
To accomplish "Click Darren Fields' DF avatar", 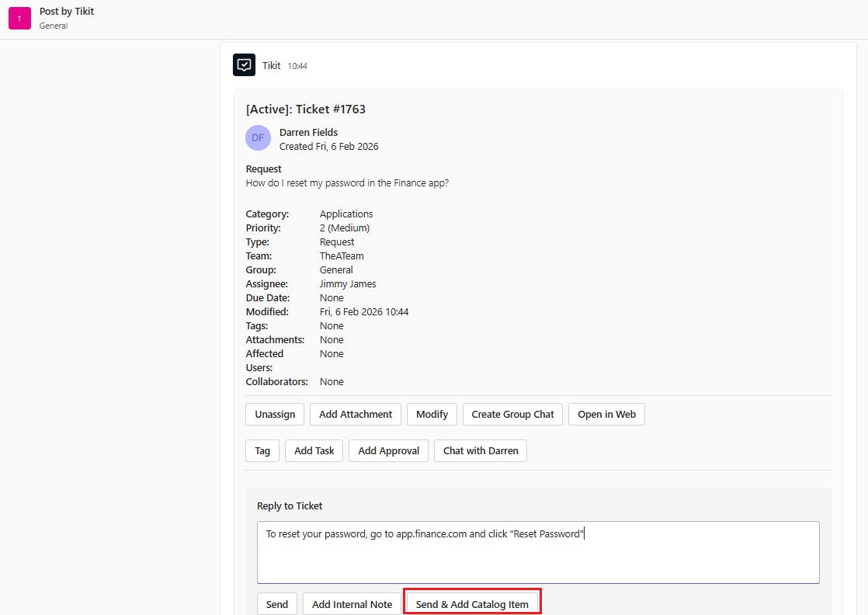I will 258,137.
